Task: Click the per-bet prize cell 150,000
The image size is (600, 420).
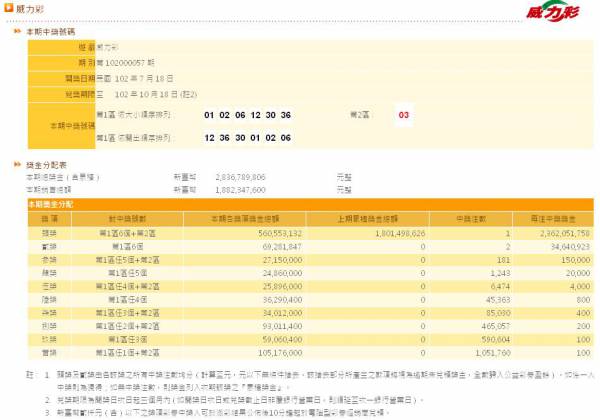Action: click(576, 260)
